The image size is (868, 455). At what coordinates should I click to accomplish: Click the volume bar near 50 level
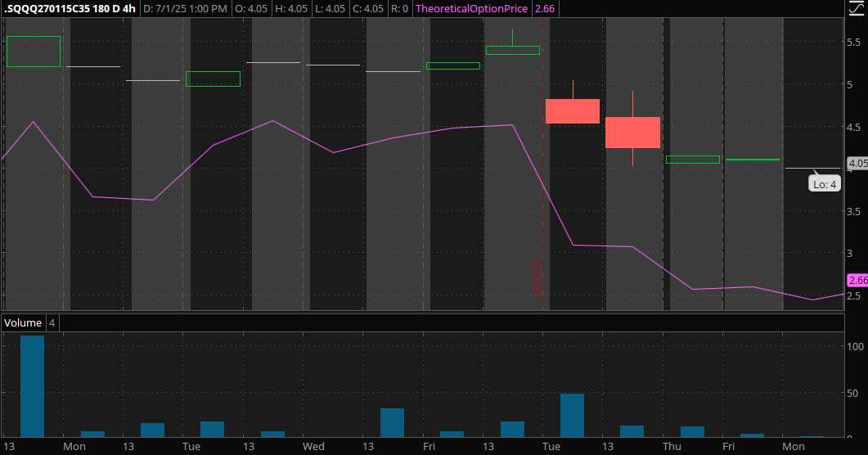(572, 415)
